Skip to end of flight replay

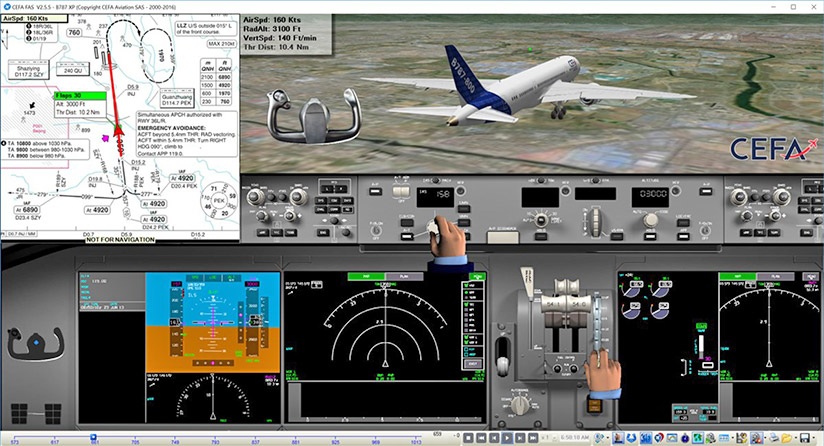click(x=533, y=437)
